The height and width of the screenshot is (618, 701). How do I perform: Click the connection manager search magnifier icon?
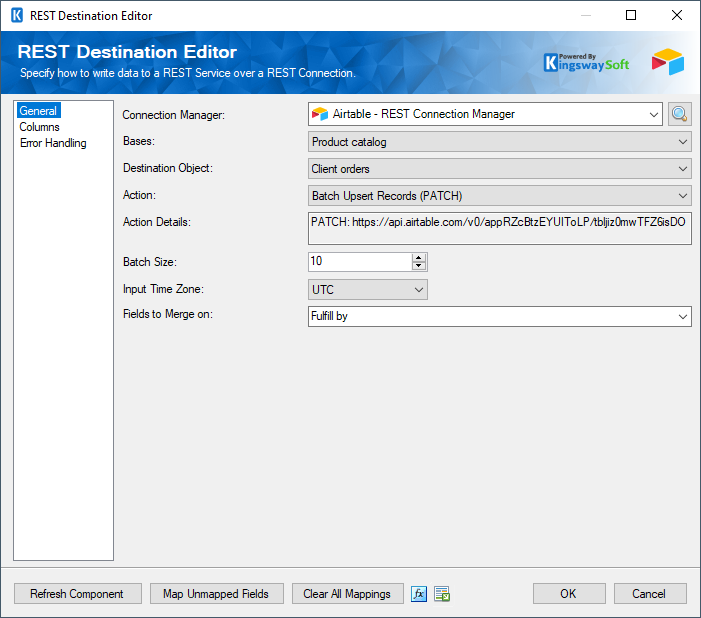pos(680,114)
